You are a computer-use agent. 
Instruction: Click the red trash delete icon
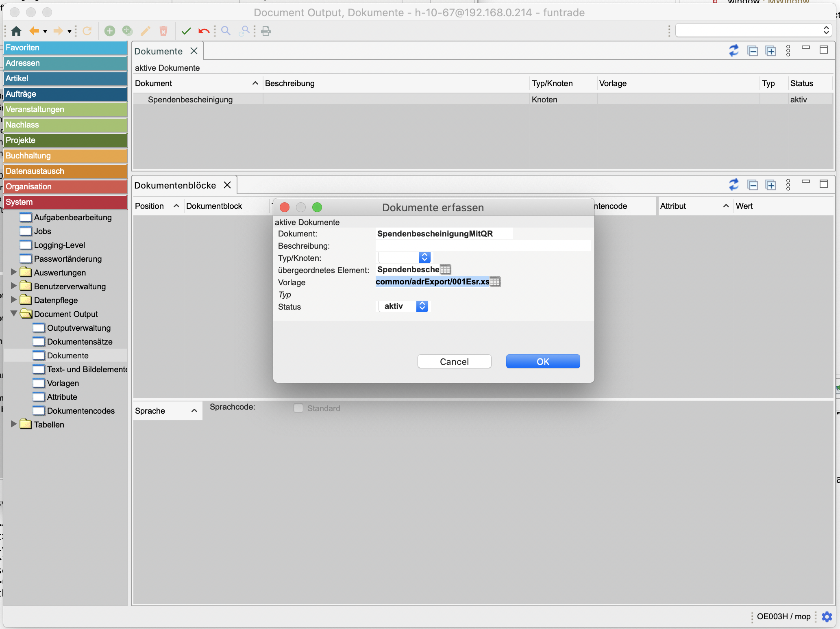(163, 31)
